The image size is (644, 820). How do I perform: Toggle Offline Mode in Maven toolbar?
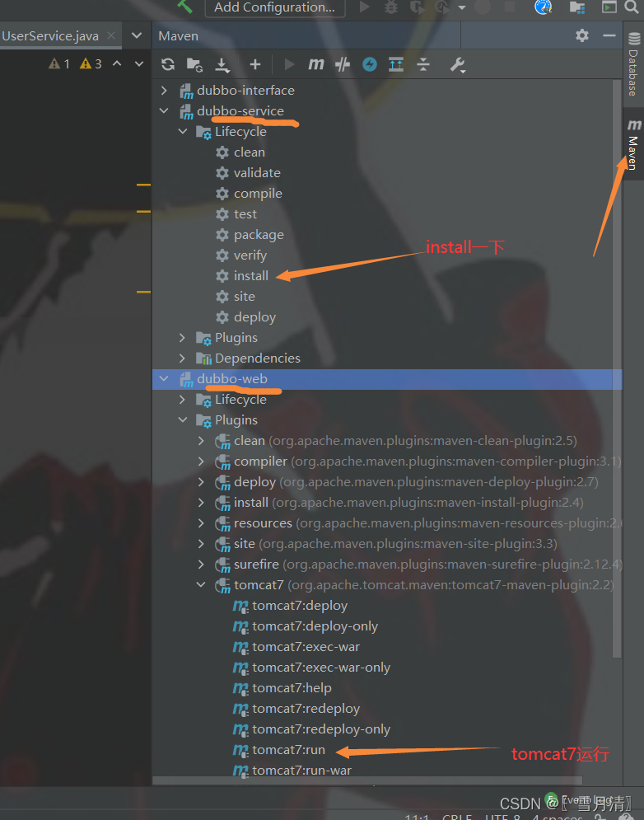[x=343, y=64]
